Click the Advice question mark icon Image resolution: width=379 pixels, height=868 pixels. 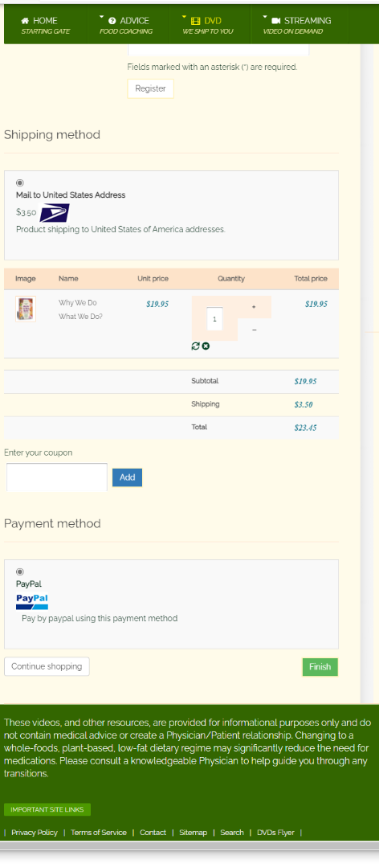coord(112,20)
